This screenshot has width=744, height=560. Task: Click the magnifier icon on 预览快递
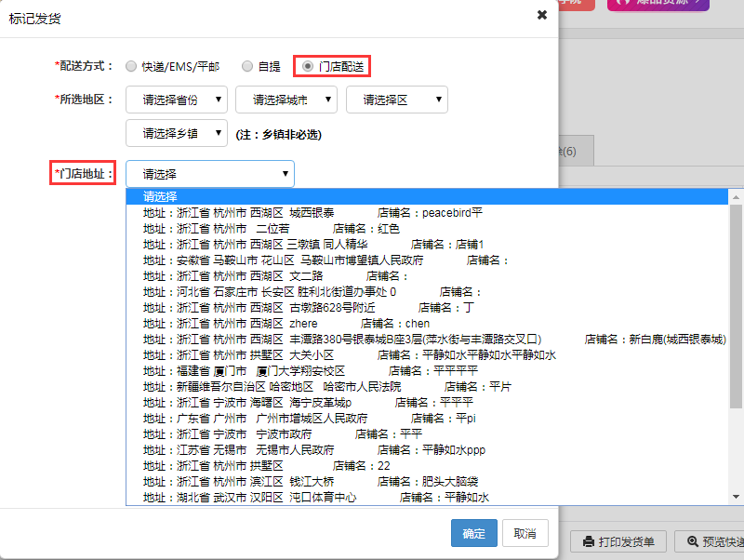tap(693, 541)
